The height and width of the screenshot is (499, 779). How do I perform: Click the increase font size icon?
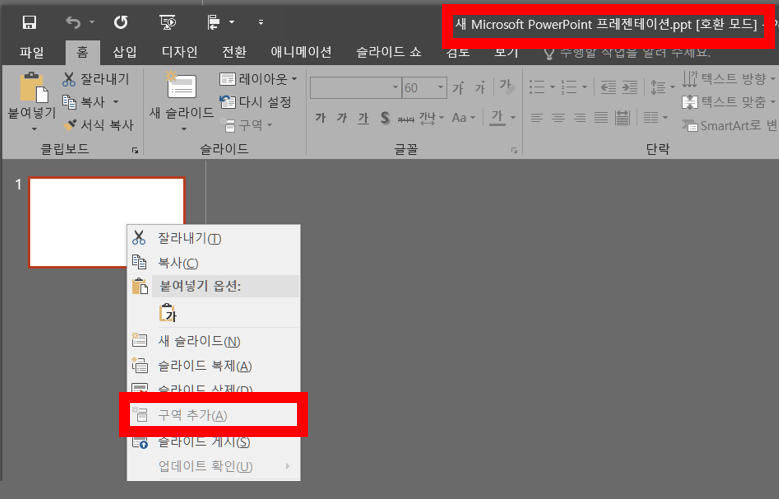click(x=458, y=88)
